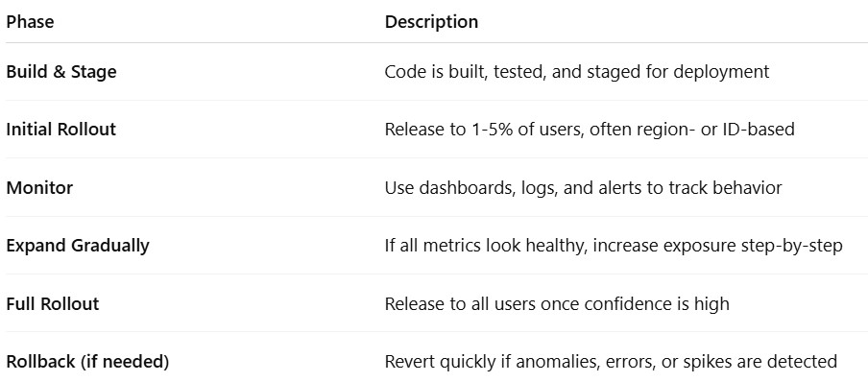Click the Phase column header
Viewport: 868px width, 382px height.
(x=30, y=22)
